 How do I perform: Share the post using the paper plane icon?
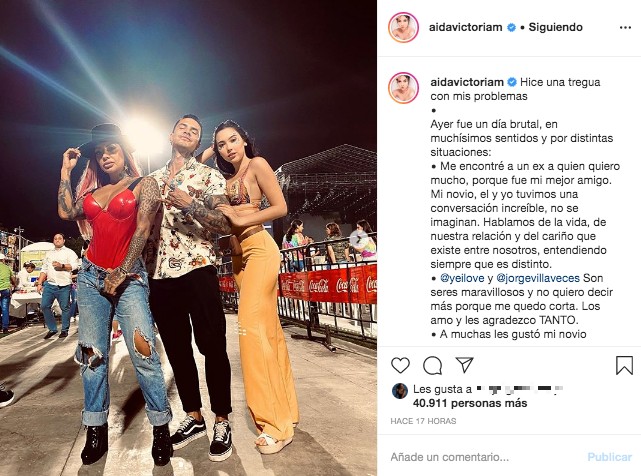[x=464, y=364]
